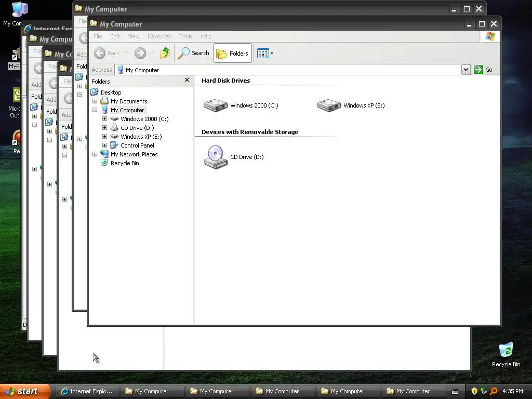Expand Windows 2000 (C:) tree node

coord(105,119)
